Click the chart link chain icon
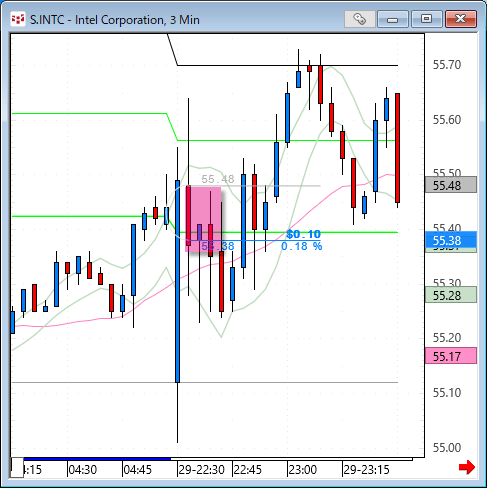Screen dimensions: 487x488 359,19
